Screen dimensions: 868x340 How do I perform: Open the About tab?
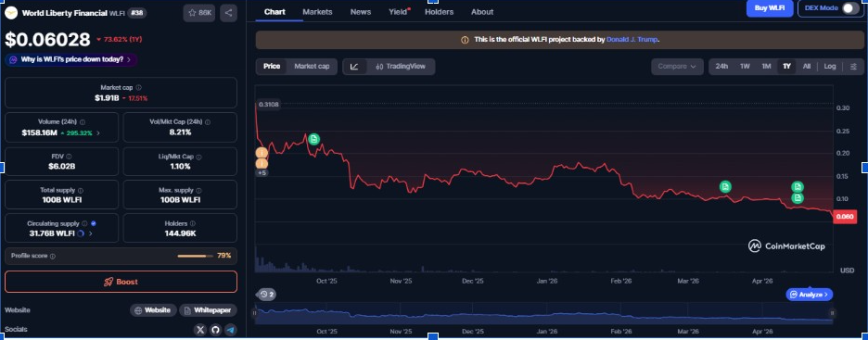point(482,12)
